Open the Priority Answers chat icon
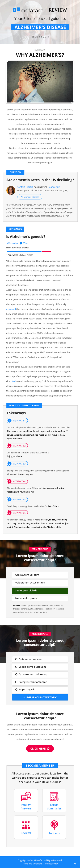This screenshot has height=868, width=80. point(26,796)
